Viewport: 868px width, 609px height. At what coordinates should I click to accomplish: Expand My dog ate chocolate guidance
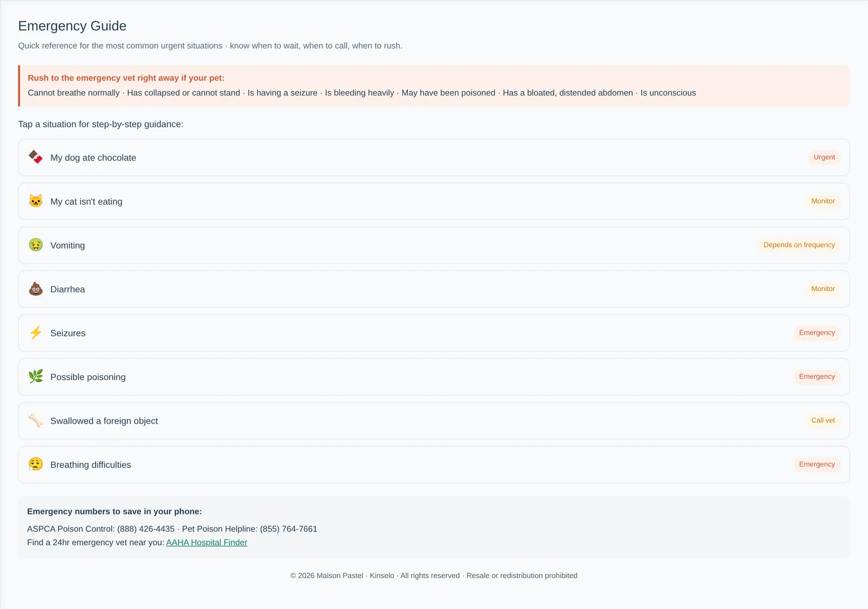pos(433,157)
